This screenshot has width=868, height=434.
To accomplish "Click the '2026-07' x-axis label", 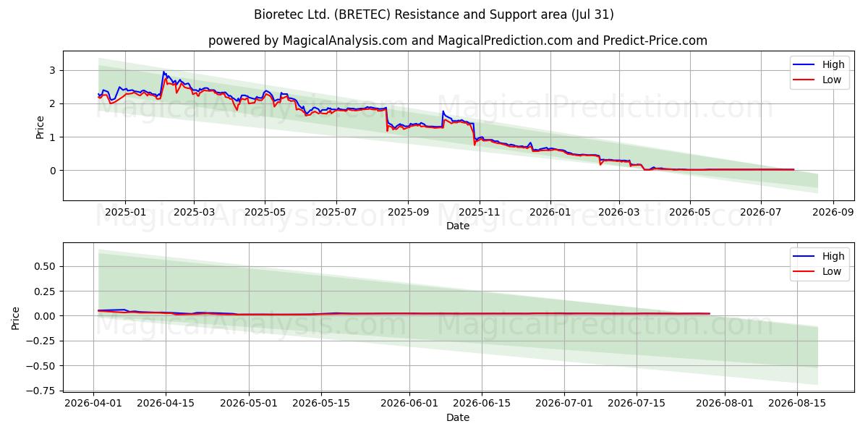I will [761, 213].
